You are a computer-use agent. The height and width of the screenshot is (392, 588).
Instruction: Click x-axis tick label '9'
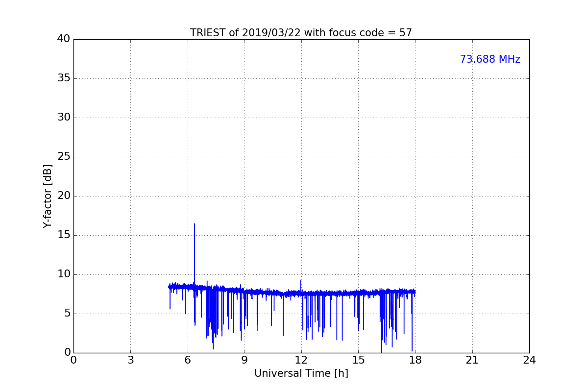coord(245,360)
